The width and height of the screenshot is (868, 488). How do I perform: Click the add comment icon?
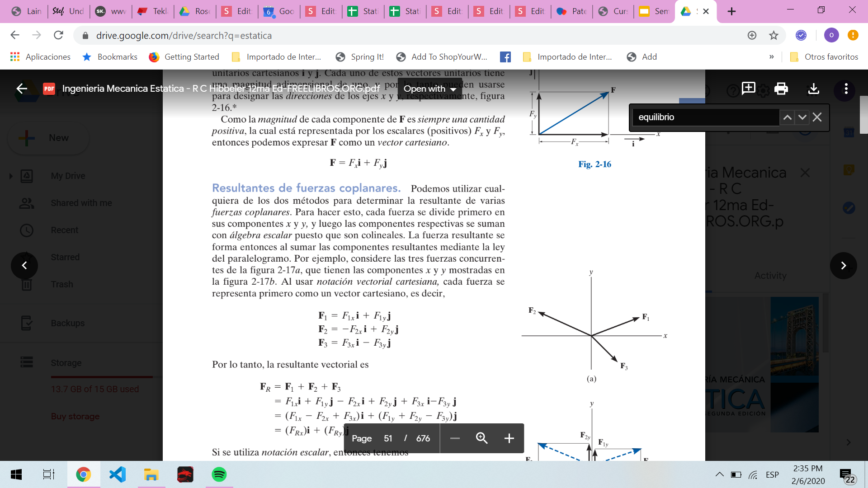tap(748, 89)
